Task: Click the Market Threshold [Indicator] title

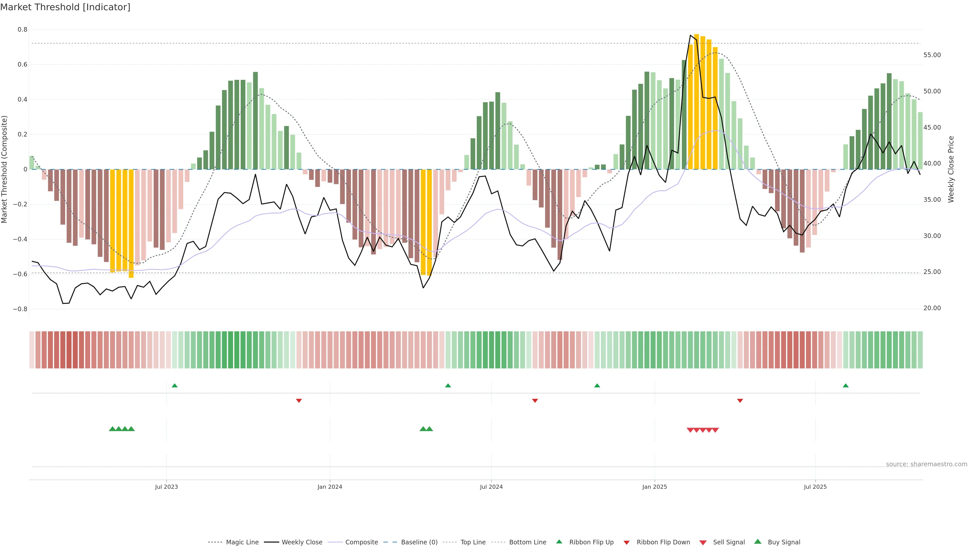Action: pos(65,7)
